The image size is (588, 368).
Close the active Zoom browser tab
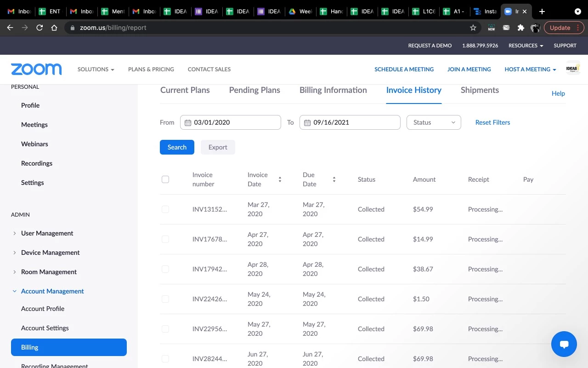(525, 11)
